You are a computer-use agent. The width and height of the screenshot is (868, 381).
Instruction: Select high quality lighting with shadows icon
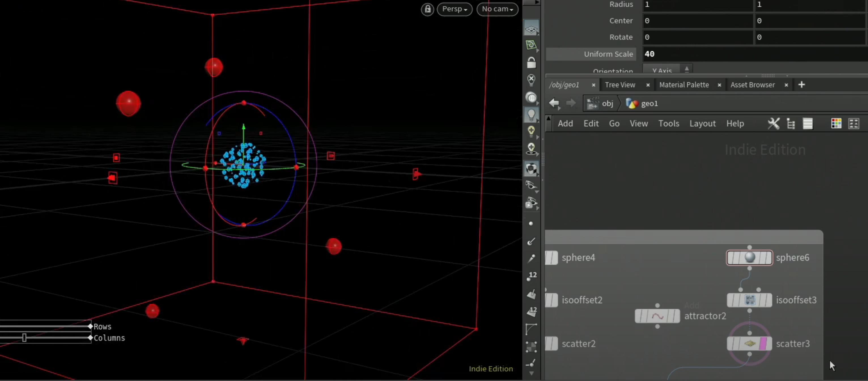coord(531,149)
